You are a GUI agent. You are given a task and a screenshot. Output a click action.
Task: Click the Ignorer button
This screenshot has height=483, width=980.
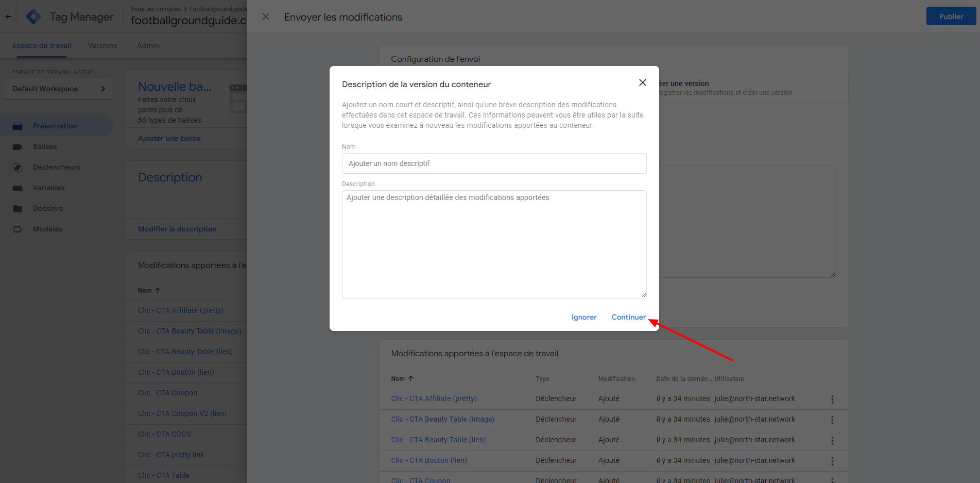click(583, 317)
